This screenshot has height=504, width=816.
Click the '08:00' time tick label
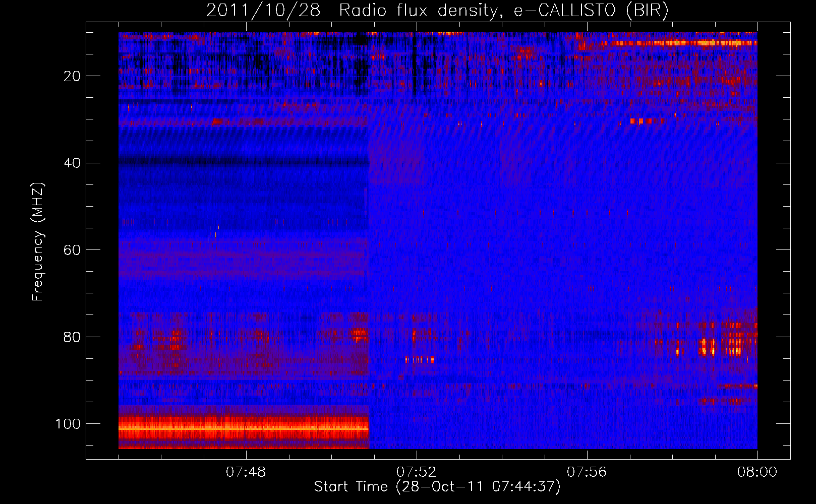(757, 472)
